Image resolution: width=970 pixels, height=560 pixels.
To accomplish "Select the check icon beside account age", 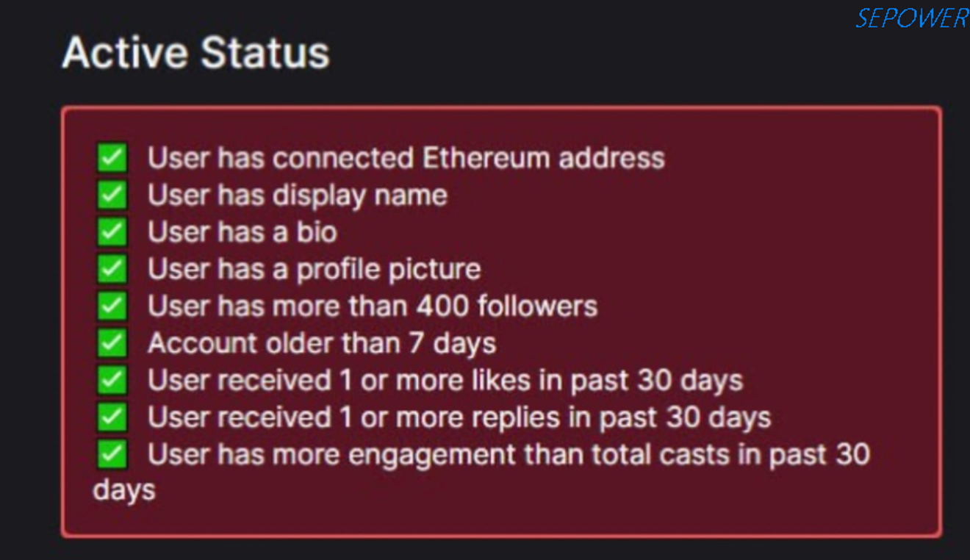I will click(112, 343).
